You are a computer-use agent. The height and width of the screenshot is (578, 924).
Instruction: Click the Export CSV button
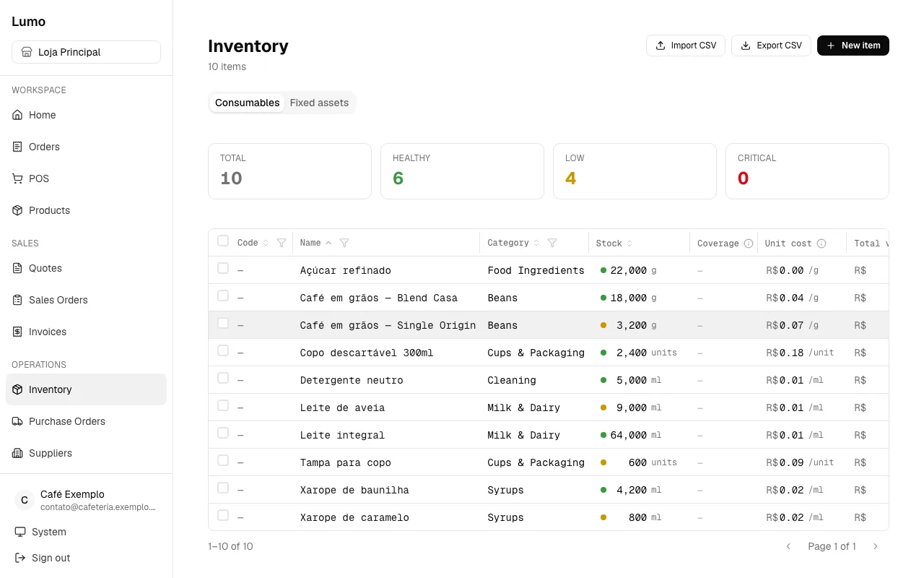coord(771,46)
